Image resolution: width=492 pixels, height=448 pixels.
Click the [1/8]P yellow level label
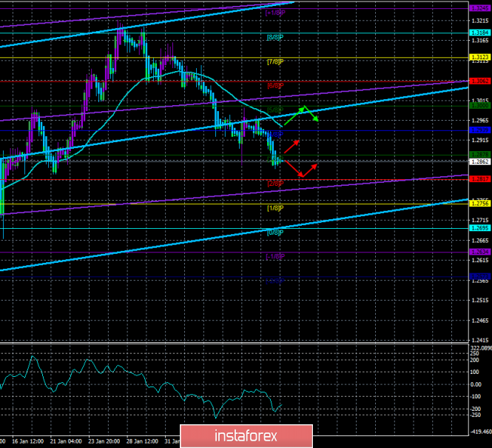click(274, 207)
